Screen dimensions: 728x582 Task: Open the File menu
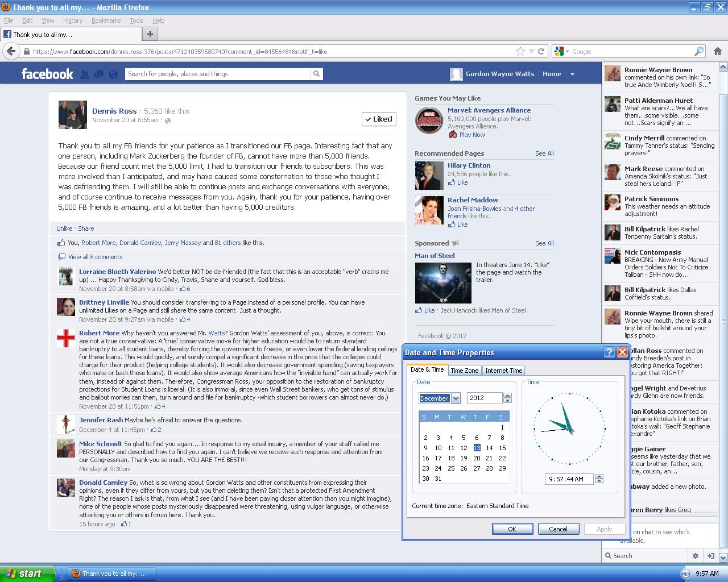pos(9,20)
